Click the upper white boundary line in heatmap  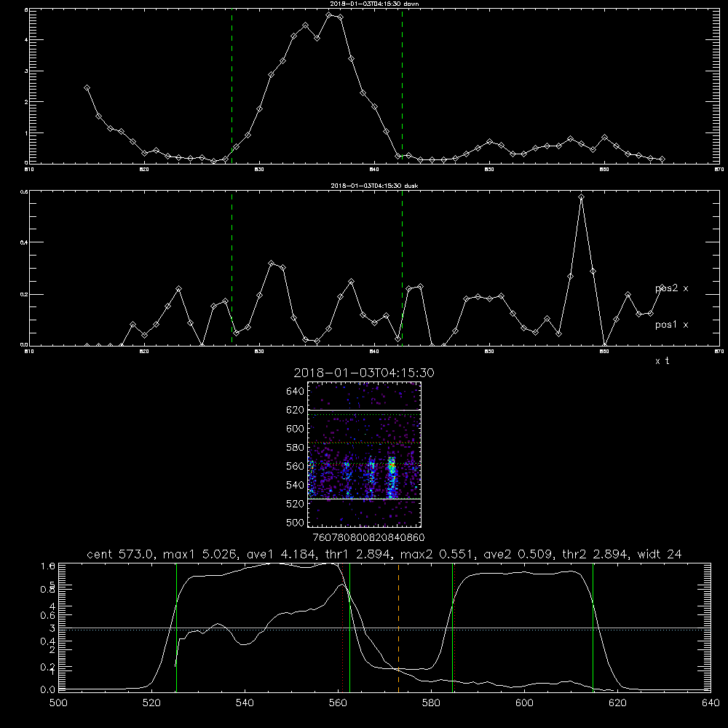[364, 410]
